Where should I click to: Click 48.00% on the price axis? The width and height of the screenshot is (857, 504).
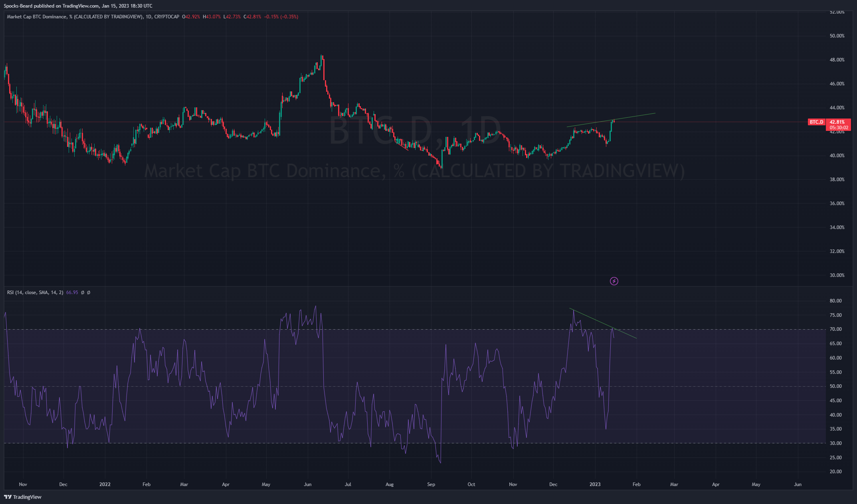pyautogui.click(x=837, y=60)
